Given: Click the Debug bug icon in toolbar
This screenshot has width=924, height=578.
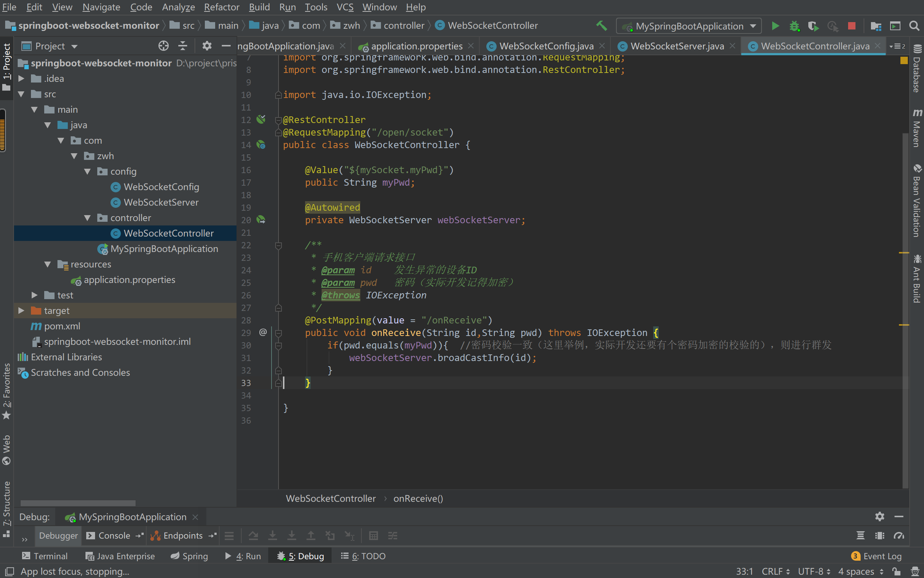Looking at the screenshot, I should point(794,26).
